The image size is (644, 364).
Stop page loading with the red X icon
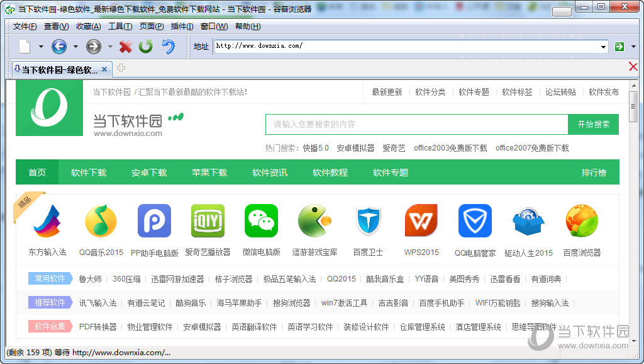126,47
